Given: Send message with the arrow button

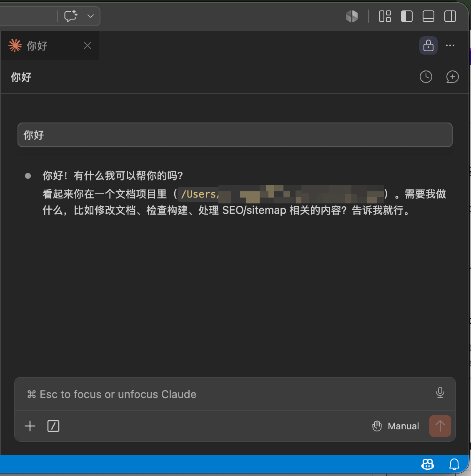Looking at the screenshot, I should [x=440, y=426].
